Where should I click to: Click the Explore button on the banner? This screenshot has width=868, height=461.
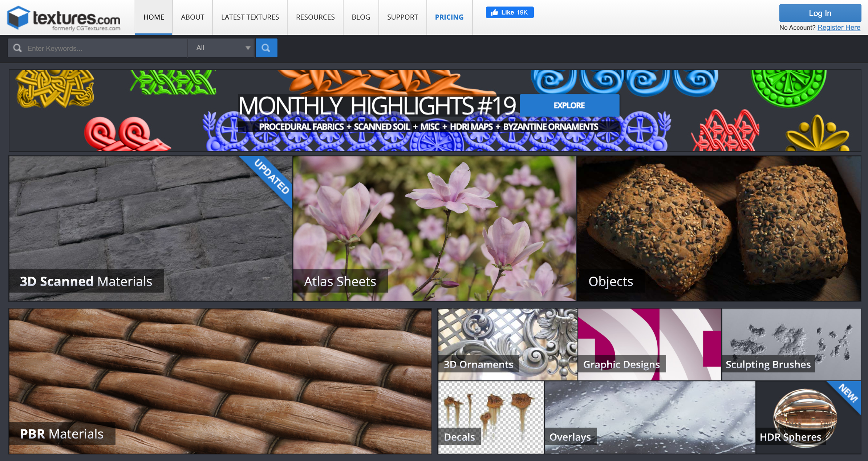click(x=569, y=105)
